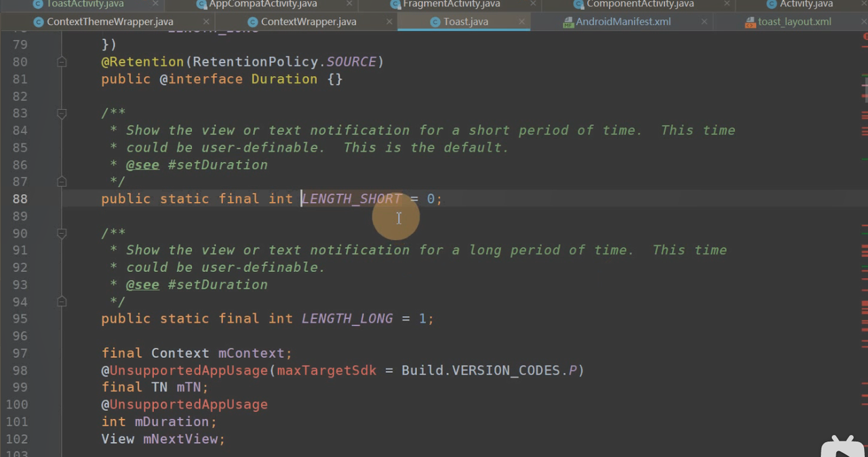Collapse the Javadoc fold marker at line 83

(62, 113)
